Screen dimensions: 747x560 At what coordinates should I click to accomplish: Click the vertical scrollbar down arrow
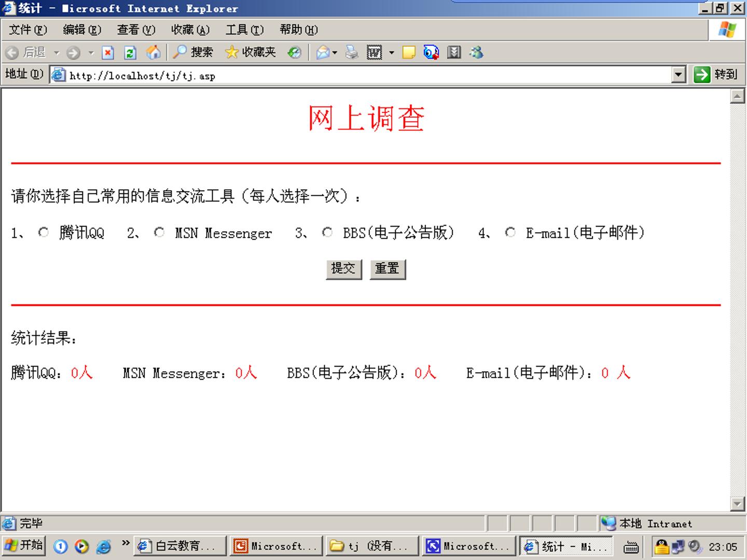point(737,503)
